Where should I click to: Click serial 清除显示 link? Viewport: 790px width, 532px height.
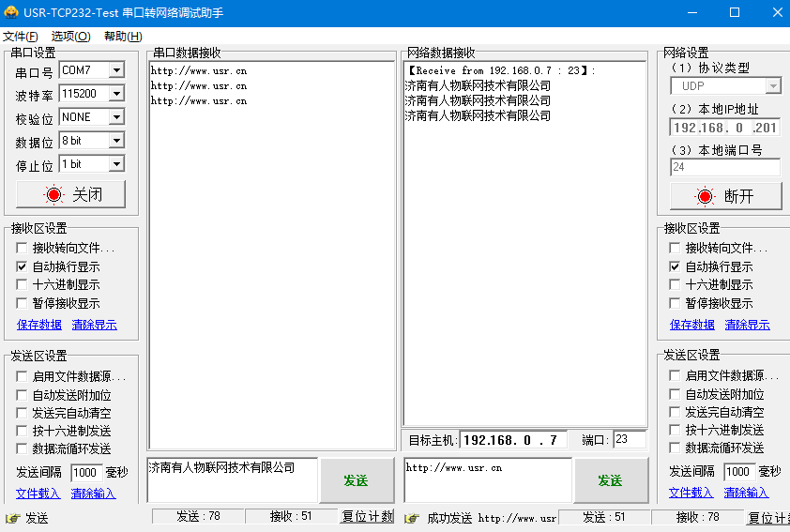[94, 325]
